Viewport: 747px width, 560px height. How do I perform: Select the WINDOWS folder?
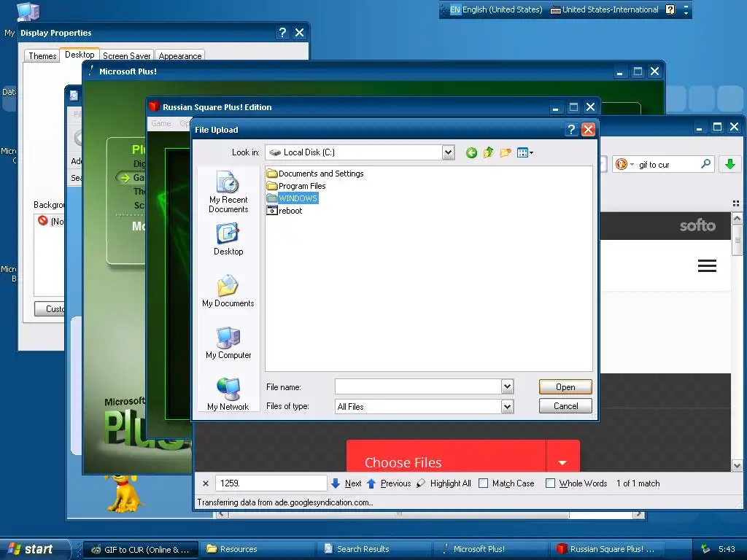pos(293,198)
